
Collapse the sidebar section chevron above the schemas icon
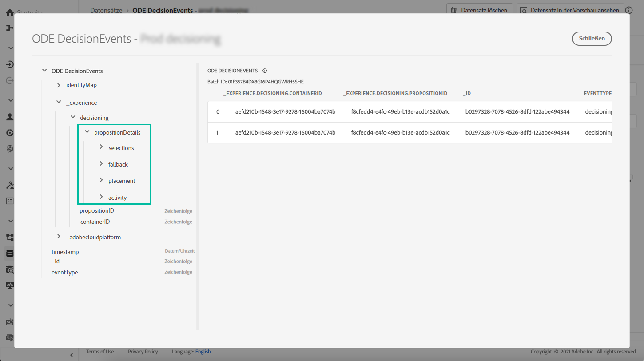[x=11, y=221]
